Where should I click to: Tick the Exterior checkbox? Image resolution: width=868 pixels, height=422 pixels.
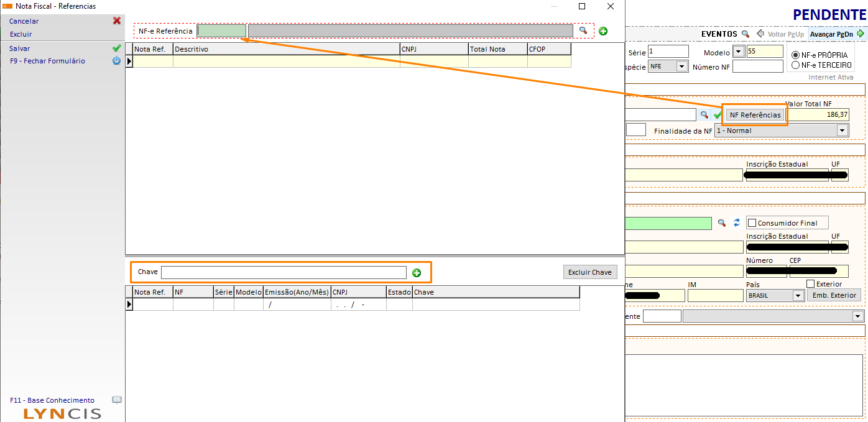(810, 284)
